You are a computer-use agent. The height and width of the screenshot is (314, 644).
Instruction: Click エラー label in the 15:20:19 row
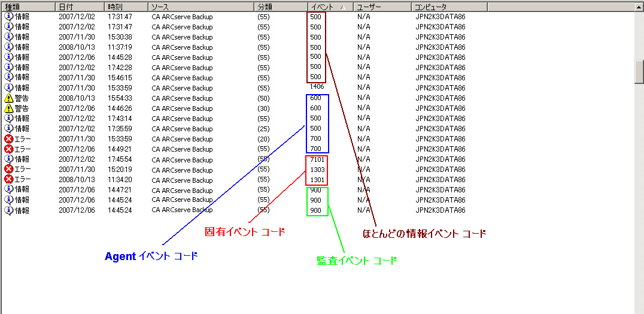[x=23, y=170]
